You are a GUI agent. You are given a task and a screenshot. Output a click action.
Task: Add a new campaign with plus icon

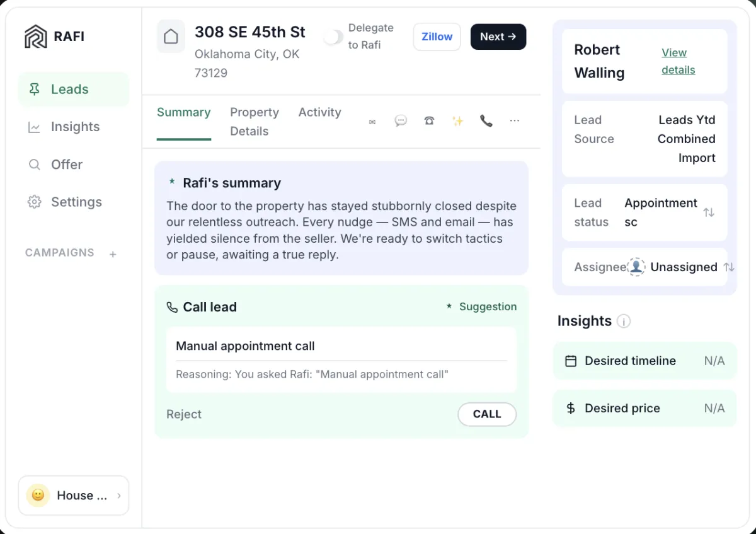pyautogui.click(x=113, y=254)
